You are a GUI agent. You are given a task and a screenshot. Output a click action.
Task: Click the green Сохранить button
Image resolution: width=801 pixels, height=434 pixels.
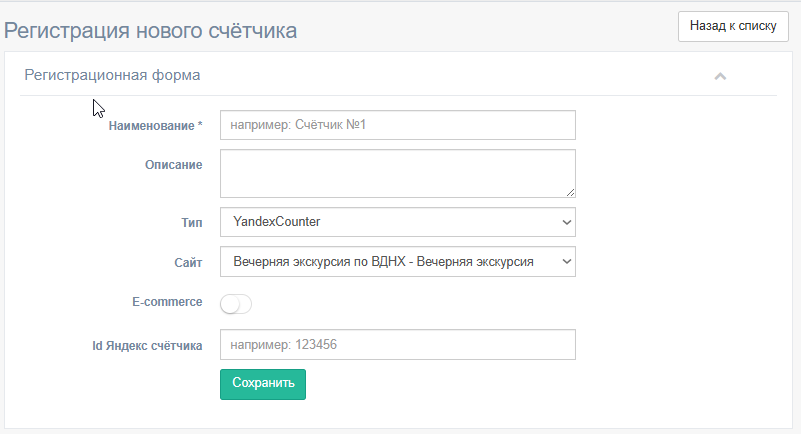point(263,384)
